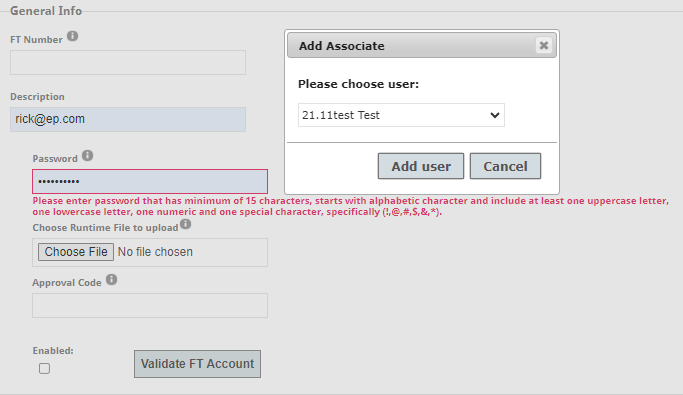Focus the Approval Code text box
The image size is (683, 395).
150,305
